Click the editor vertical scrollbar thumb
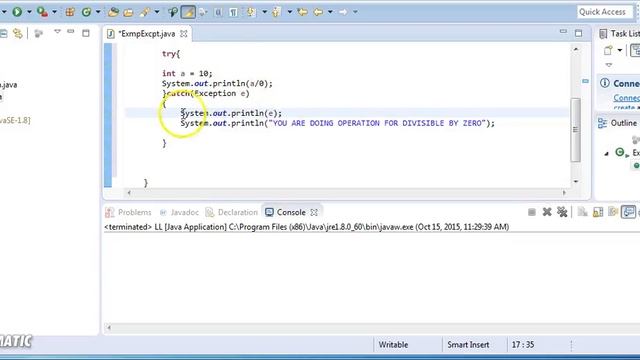640x360 pixels. (576, 130)
